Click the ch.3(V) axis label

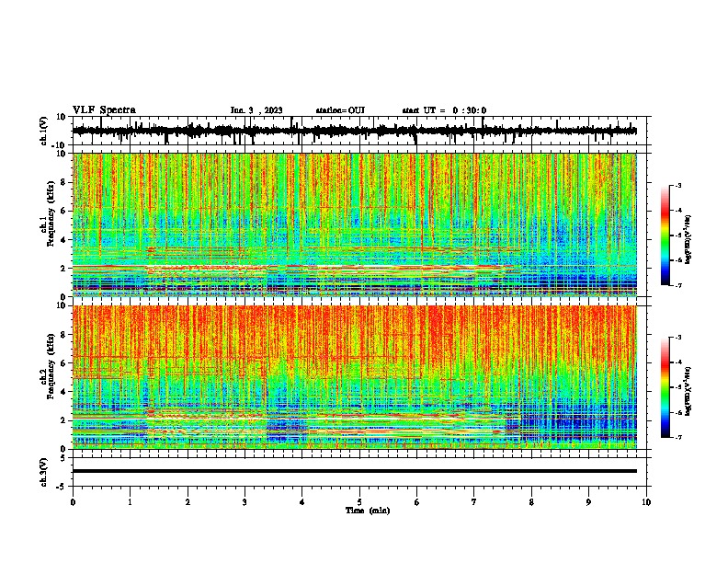pos(44,472)
